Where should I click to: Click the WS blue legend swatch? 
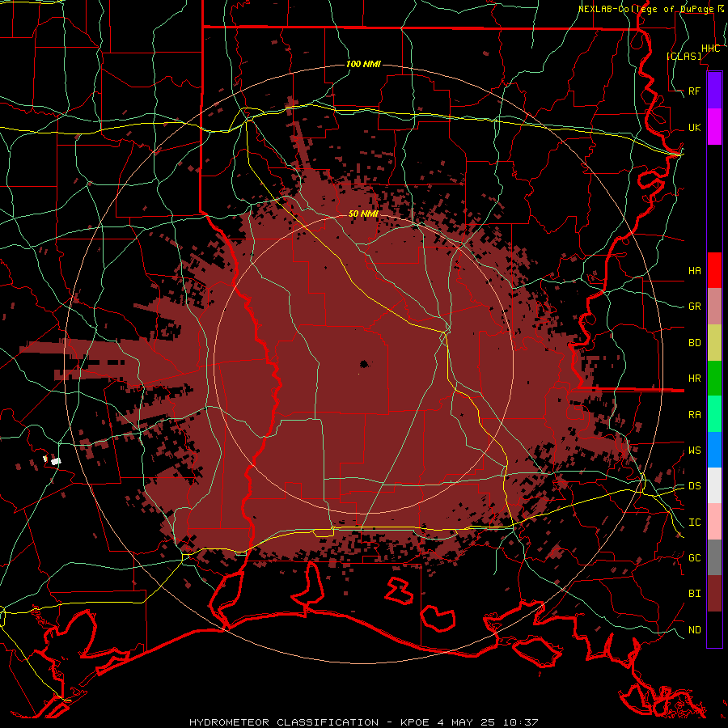click(x=714, y=450)
